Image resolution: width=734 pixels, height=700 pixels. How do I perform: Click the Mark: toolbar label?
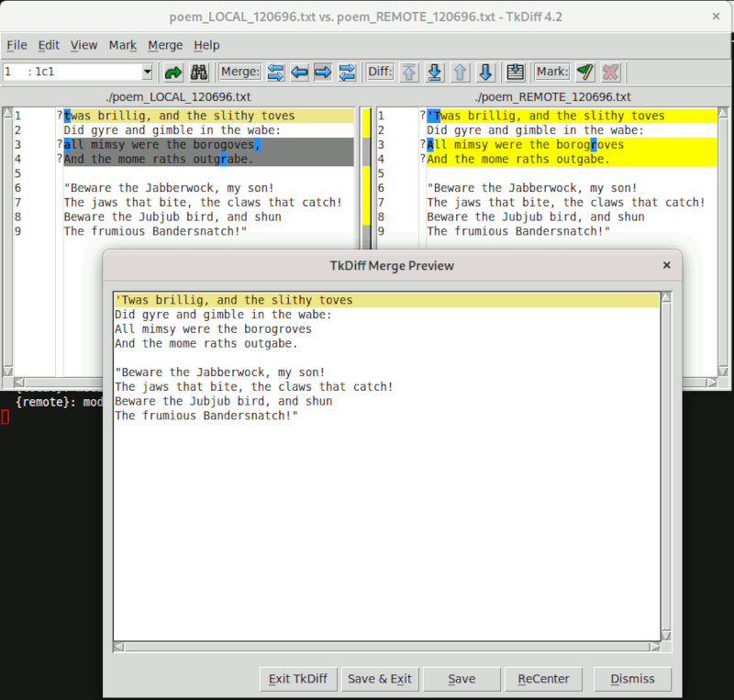(x=552, y=72)
